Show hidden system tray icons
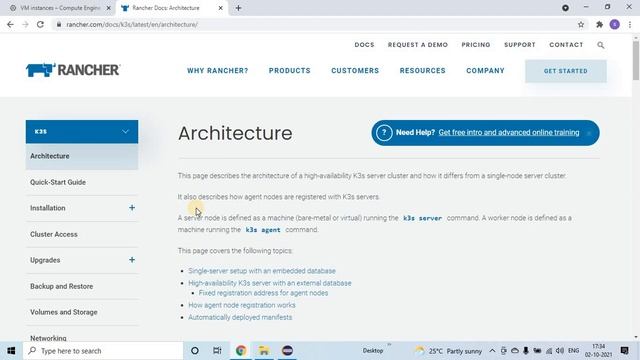640x360 pixels. pyautogui.click(x=492, y=351)
